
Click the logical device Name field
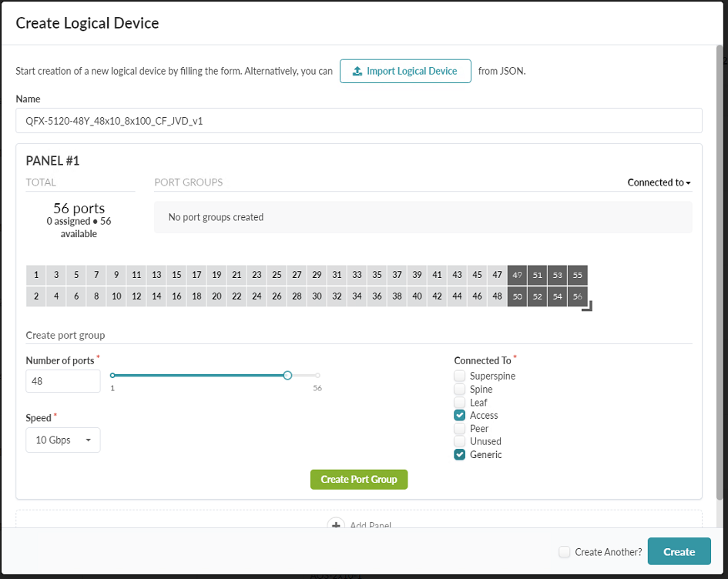(359, 121)
